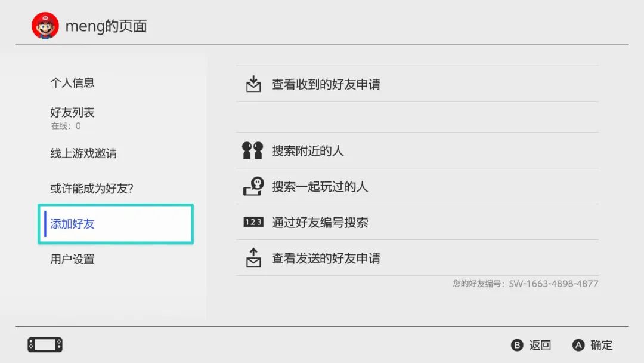The width and height of the screenshot is (644, 363).
Task: Go to 用户设置 in the sidebar
Action: [x=73, y=259]
